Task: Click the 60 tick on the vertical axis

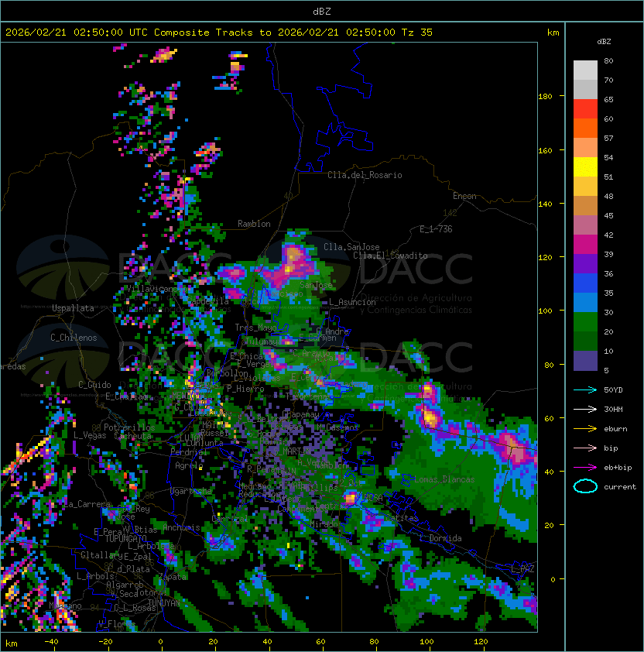Action: point(549,418)
